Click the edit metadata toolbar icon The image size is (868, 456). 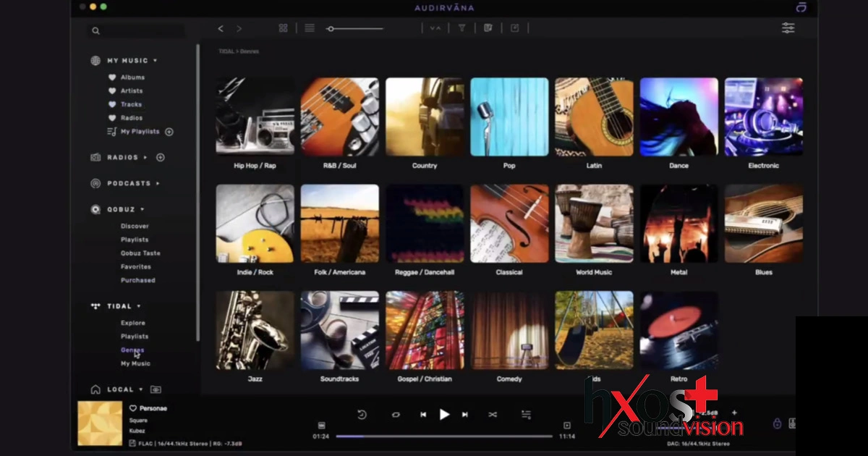click(x=488, y=28)
